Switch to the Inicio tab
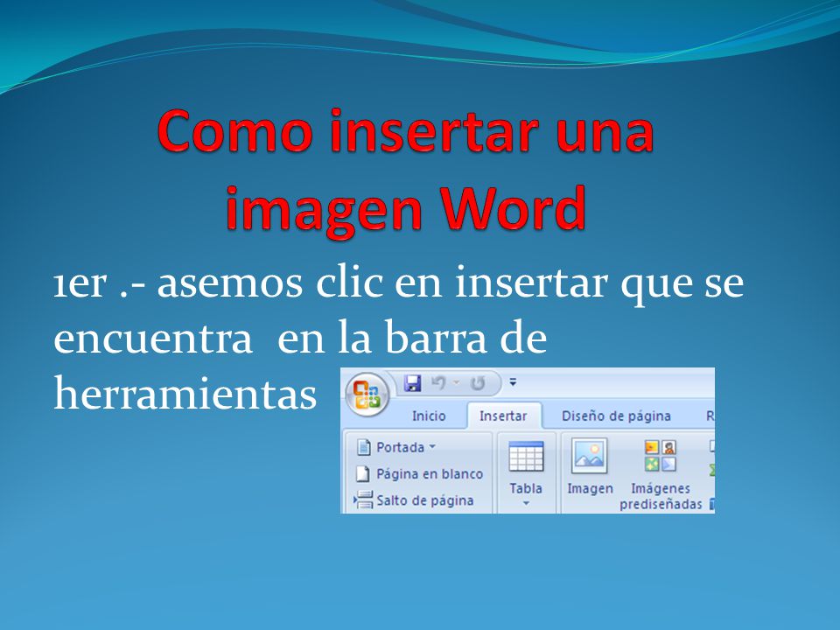This screenshot has height=630, width=840. click(429, 416)
